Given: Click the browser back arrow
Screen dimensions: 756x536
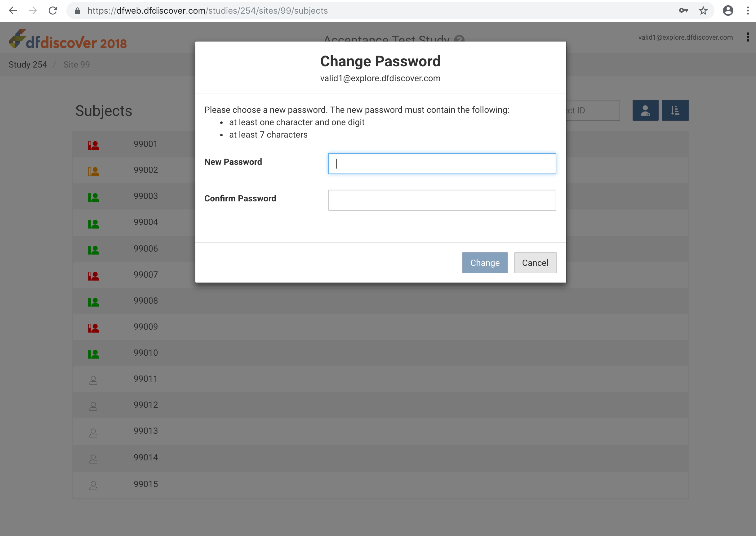Looking at the screenshot, I should pos(13,11).
